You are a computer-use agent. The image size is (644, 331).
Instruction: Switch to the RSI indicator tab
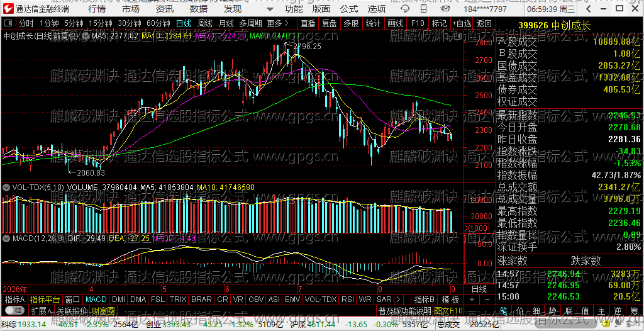tap(347, 299)
